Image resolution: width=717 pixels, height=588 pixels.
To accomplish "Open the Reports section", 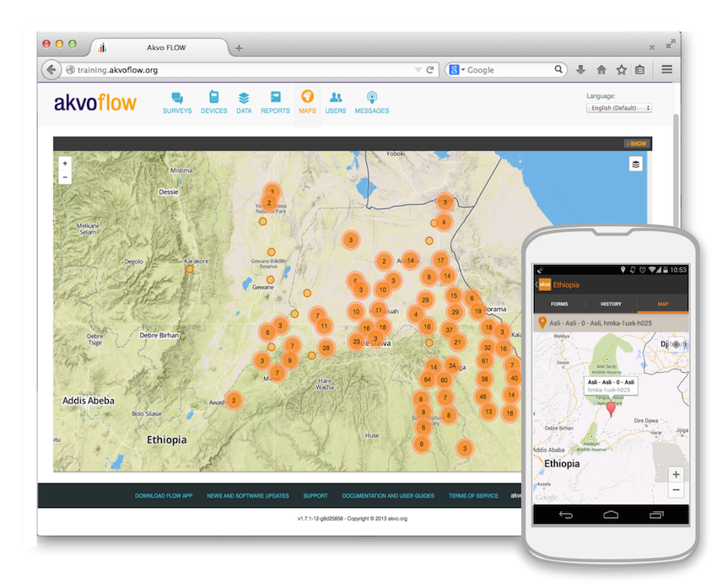I will pyautogui.click(x=275, y=103).
